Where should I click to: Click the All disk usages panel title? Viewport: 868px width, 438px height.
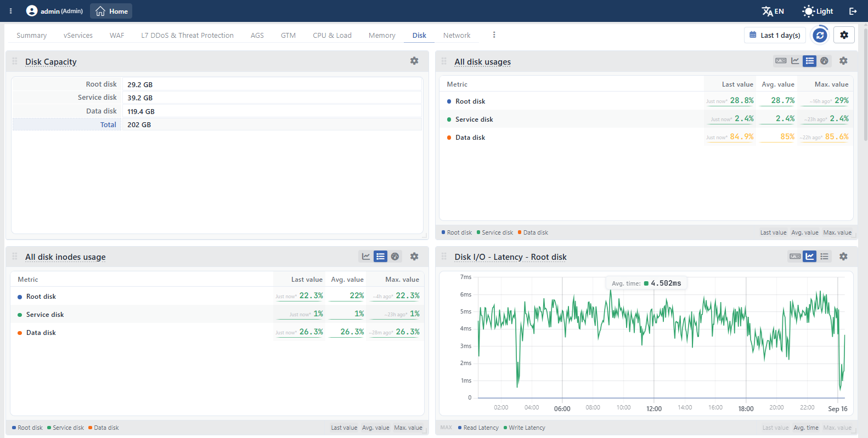point(482,62)
